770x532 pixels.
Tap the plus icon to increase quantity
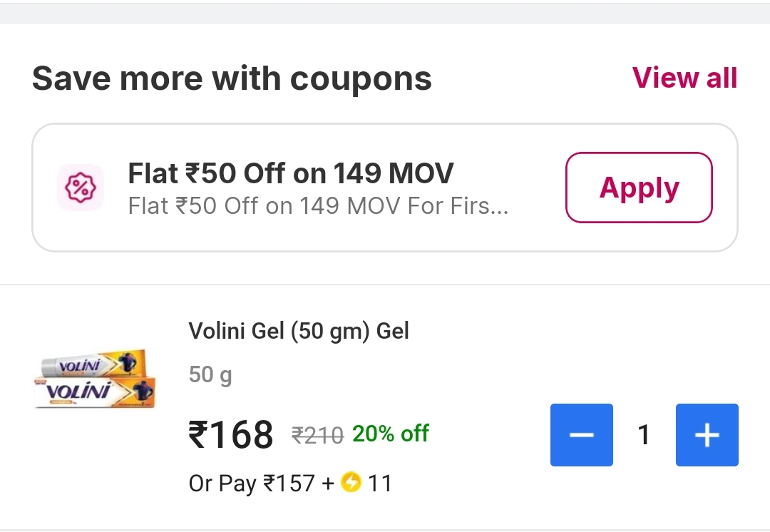707,434
